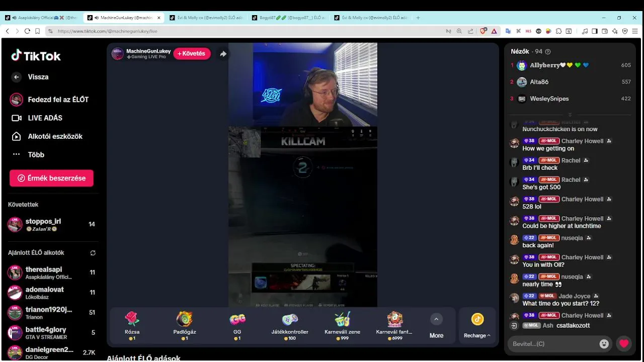Screen dimensions: 644x362
Task: Send a GG gift
Action: coord(237,326)
